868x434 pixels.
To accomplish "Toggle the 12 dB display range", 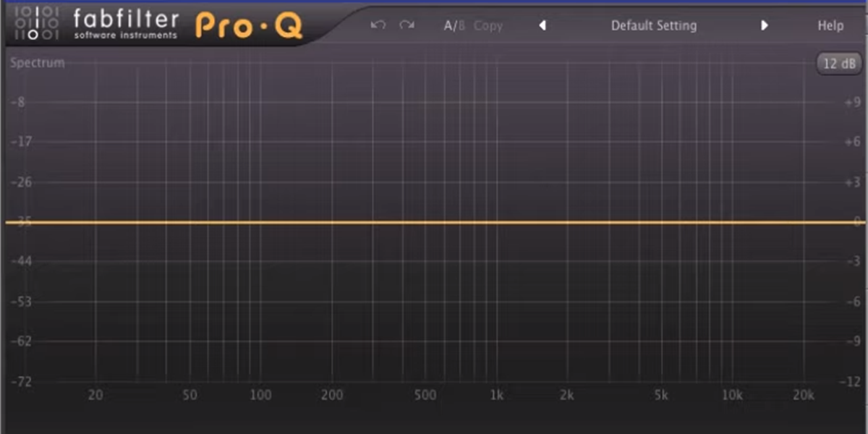I will coord(838,64).
